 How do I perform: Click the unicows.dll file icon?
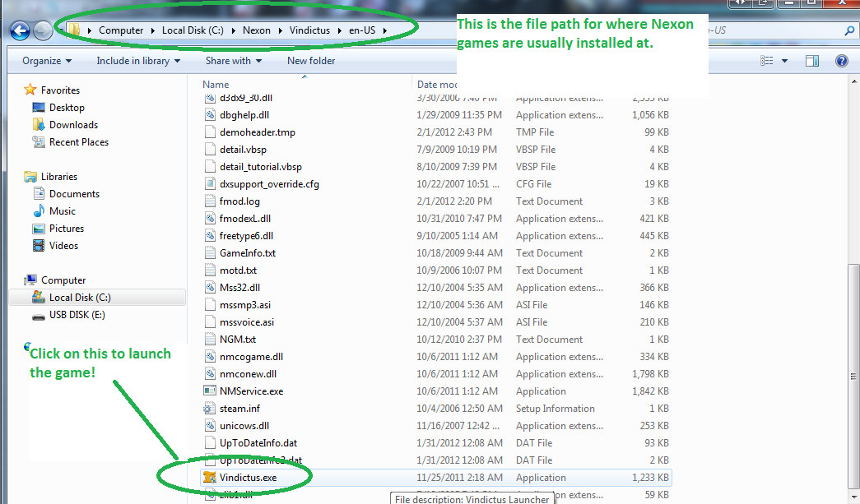pyautogui.click(x=210, y=426)
